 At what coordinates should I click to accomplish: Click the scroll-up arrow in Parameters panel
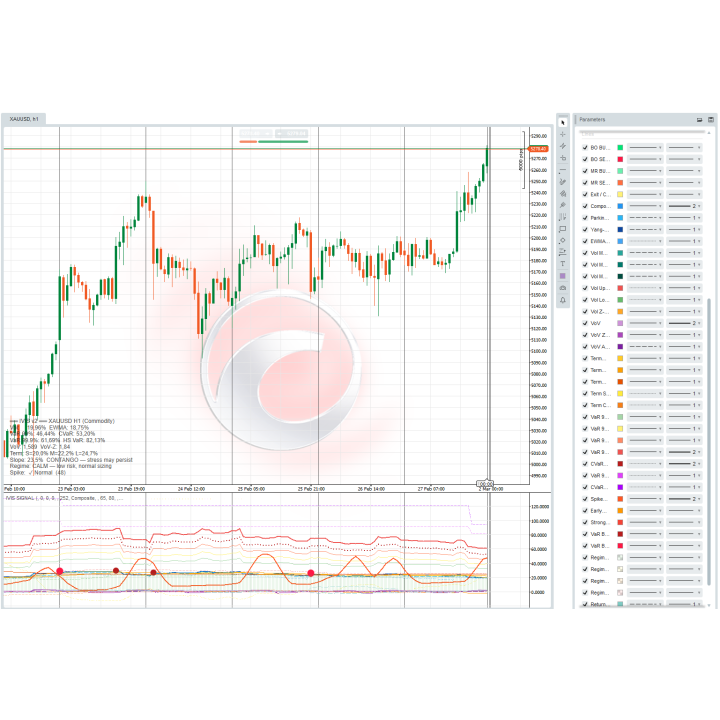[x=709, y=133]
